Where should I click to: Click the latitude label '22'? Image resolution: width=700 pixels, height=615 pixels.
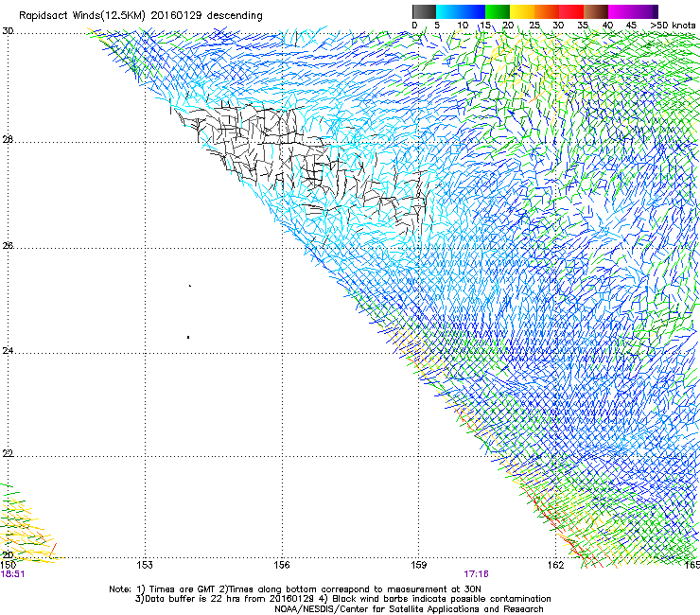point(8,453)
